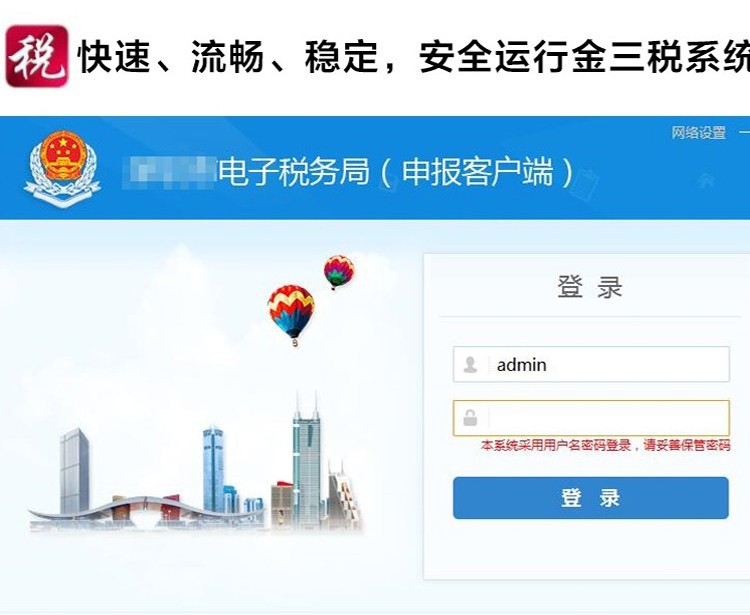
Task: Click the tall twin-spire skyscraper in illustration
Action: (x=307, y=461)
